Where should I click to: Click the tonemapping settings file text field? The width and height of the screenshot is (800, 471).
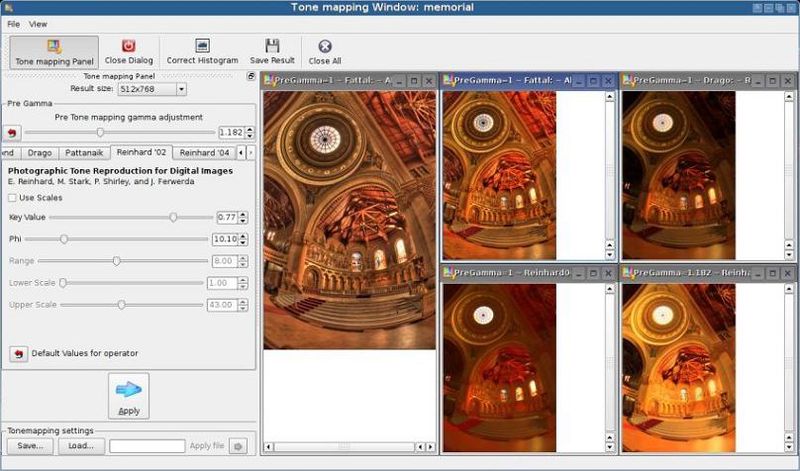[x=147, y=446]
